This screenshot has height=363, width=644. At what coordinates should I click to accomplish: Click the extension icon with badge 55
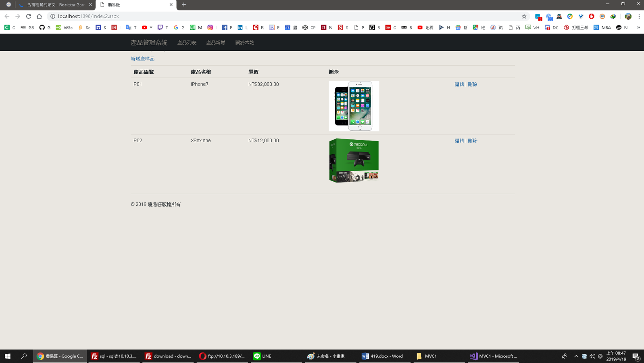coord(549,17)
